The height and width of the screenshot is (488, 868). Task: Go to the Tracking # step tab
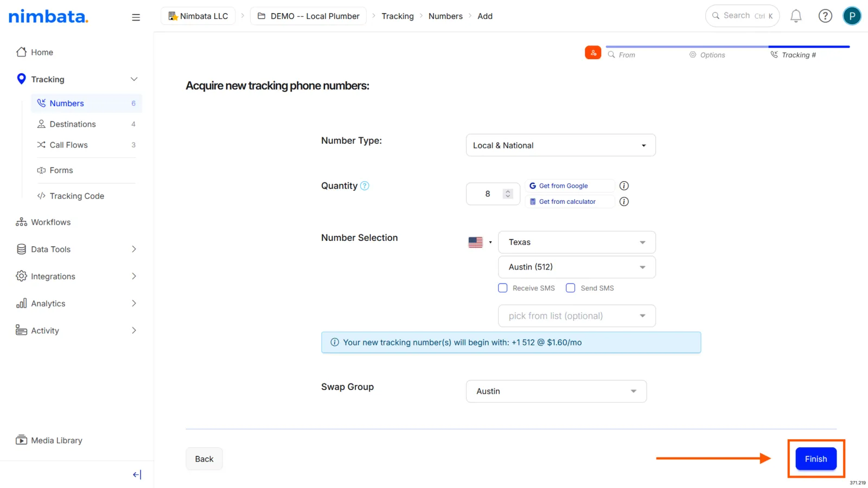(x=793, y=55)
